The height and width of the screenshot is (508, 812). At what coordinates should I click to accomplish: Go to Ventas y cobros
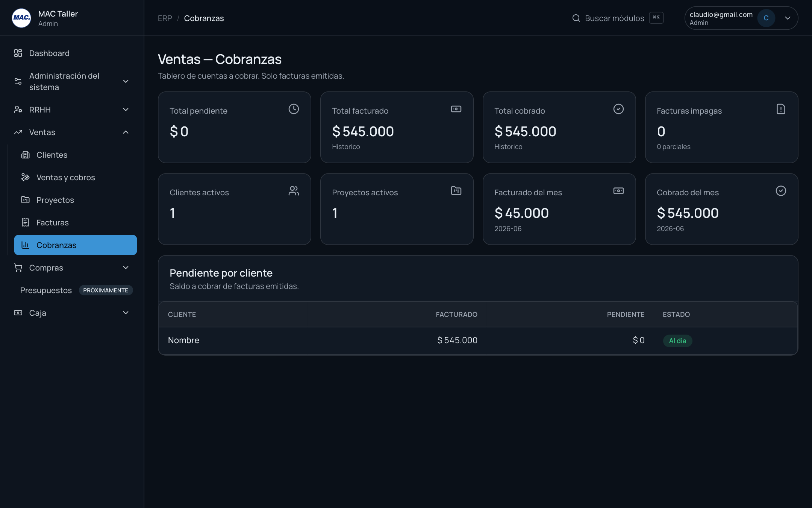pyautogui.click(x=75, y=177)
